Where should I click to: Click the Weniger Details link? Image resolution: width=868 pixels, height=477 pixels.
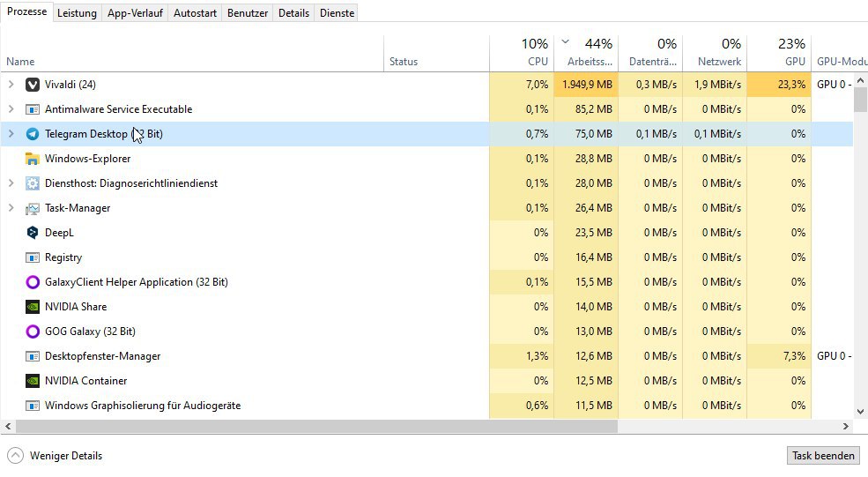coord(66,455)
